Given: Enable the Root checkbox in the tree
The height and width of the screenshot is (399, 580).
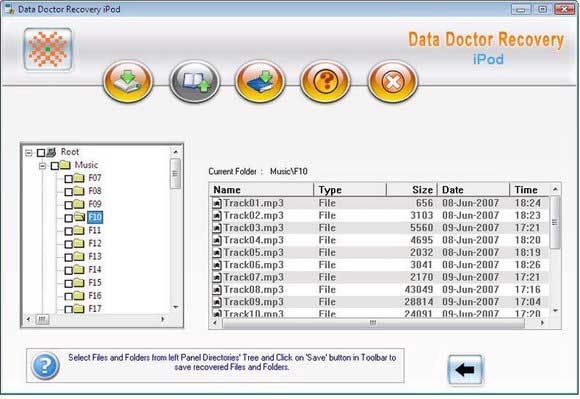Looking at the screenshot, I should tap(41, 153).
